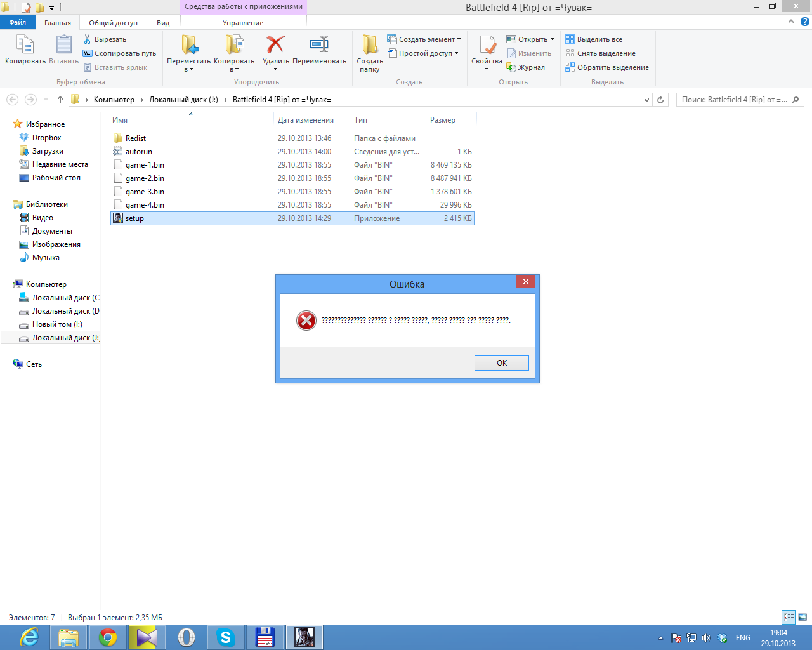Click the red Delete (Удалить) icon

(276, 44)
